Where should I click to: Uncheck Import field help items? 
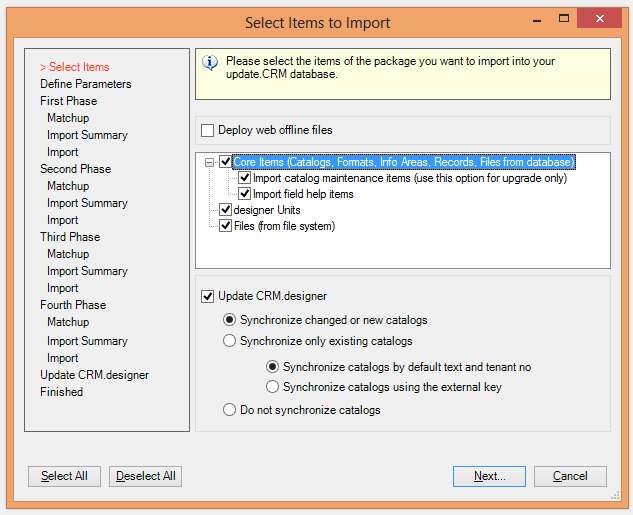click(x=245, y=194)
